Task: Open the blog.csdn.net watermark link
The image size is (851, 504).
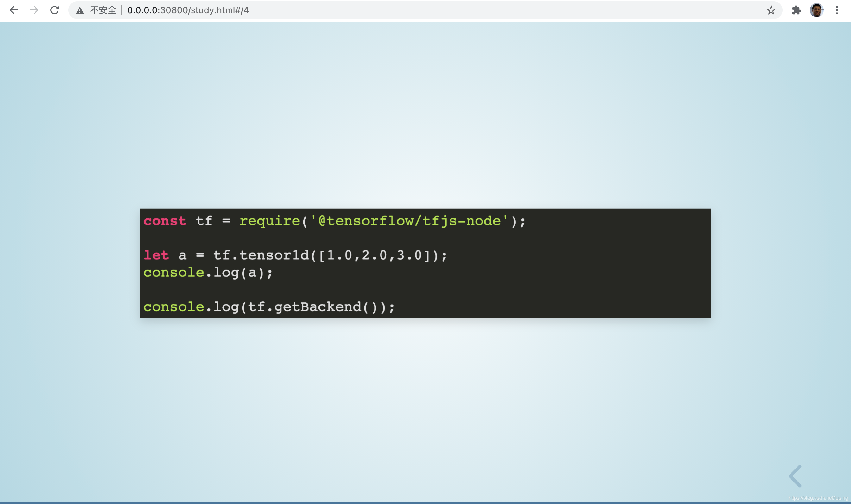Action: [x=818, y=498]
